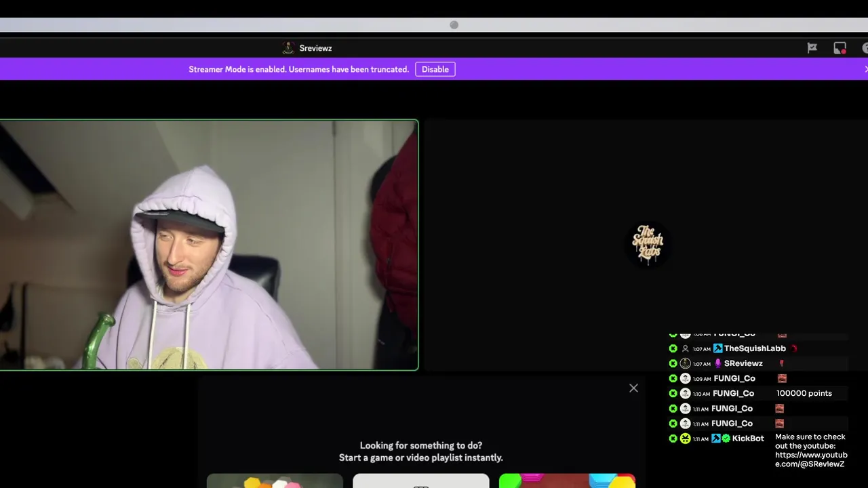Viewport: 868px width, 488px height.
Task: Click the 1:10 AM timestamp
Action: pyautogui.click(x=701, y=394)
